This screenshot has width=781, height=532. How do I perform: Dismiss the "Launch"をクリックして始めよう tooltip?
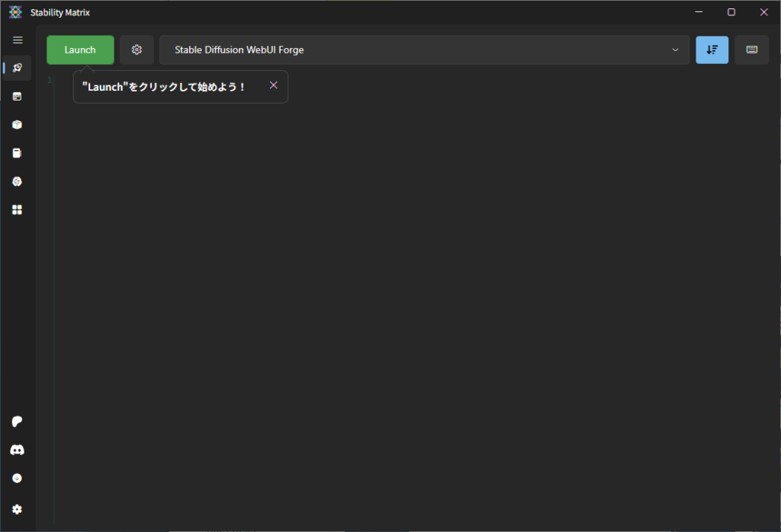(x=274, y=85)
